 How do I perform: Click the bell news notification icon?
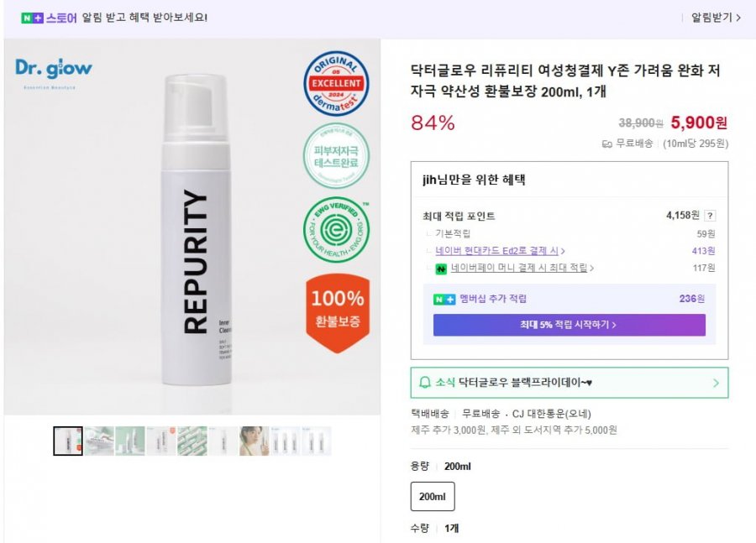point(424,383)
